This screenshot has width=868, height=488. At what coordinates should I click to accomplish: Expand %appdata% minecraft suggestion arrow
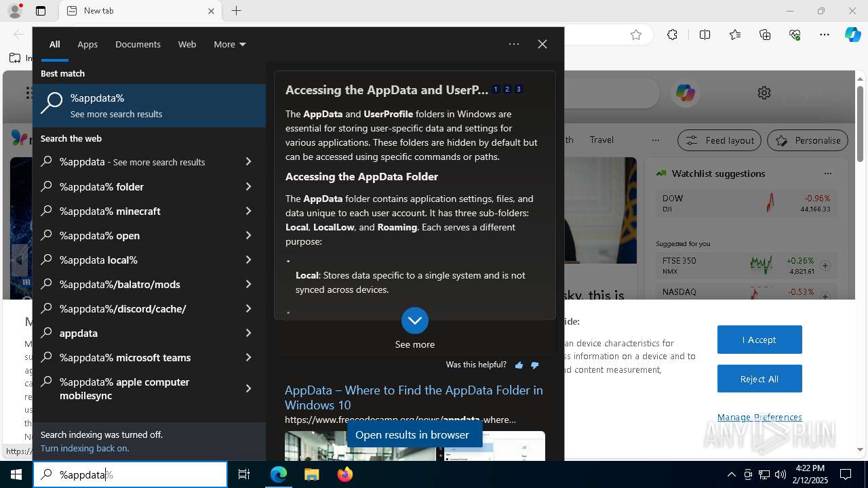click(x=248, y=211)
